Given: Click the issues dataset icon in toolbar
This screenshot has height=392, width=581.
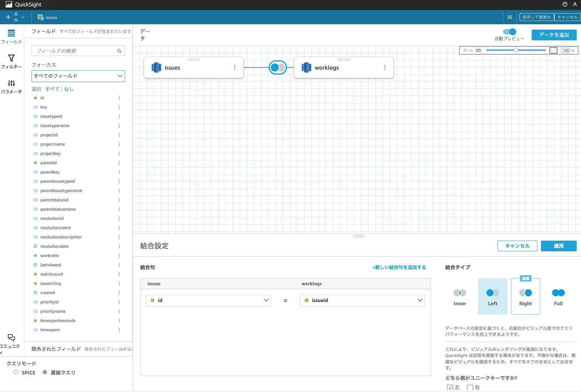Looking at the screenshot, I should [41, 17].
